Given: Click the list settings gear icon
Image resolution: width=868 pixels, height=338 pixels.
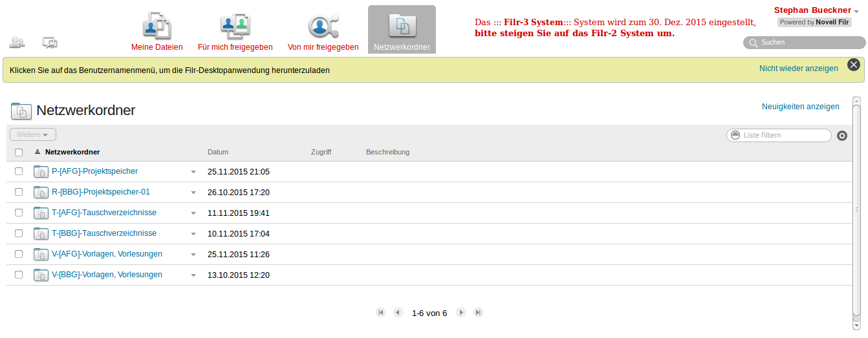Looking at the screenshot, I should pos(841,136).
